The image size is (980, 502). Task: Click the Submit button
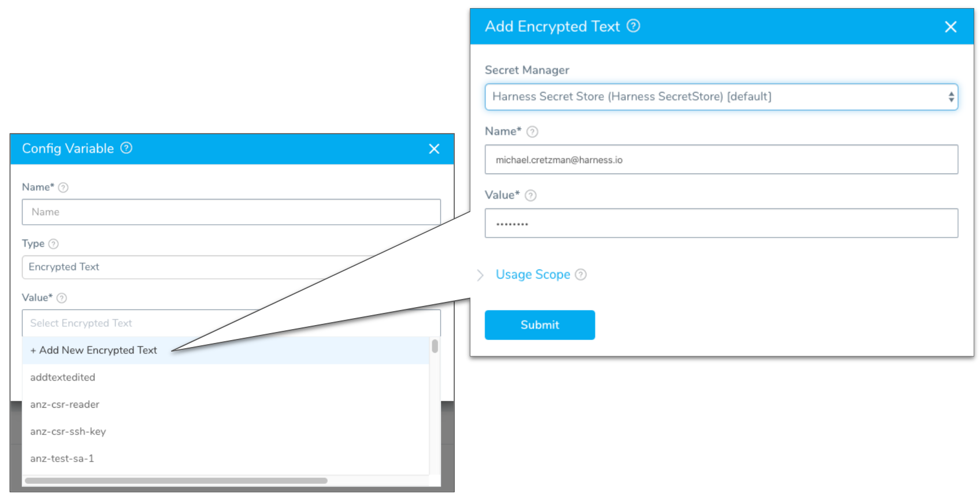pyautogui.click(x=540, y=325)
